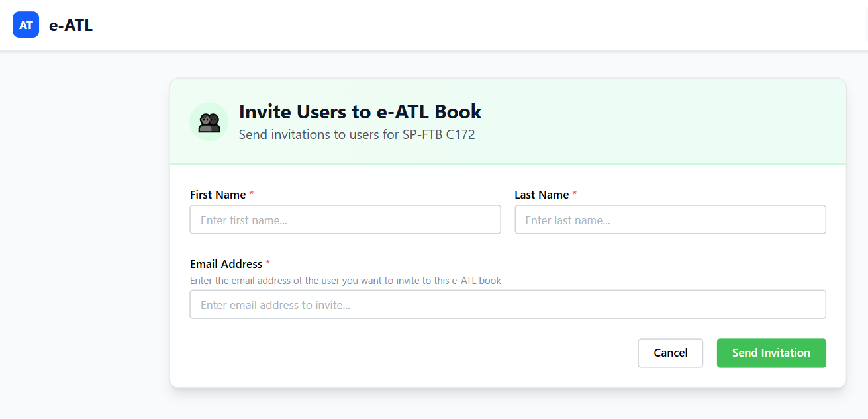Image resolution: width=868 pixels, height=419 pixels.
Task: Focus the 'Enter first name...' field
Action: point(345,220)
